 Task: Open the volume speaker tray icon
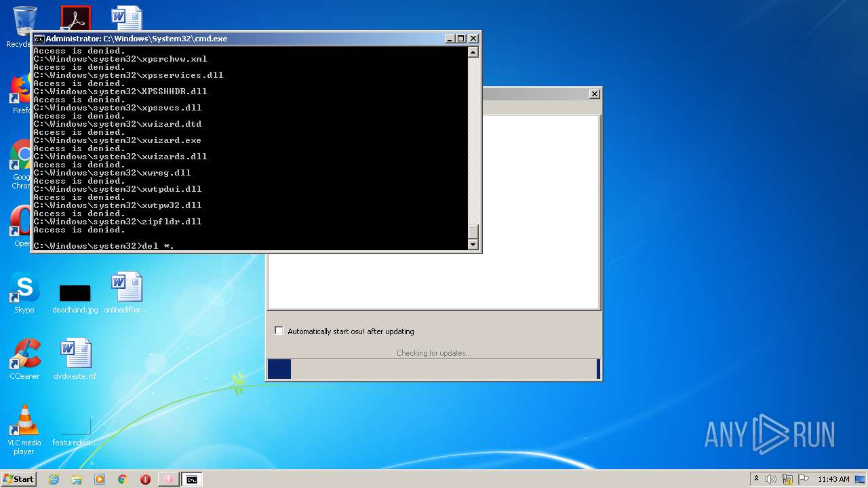point(771,479)
